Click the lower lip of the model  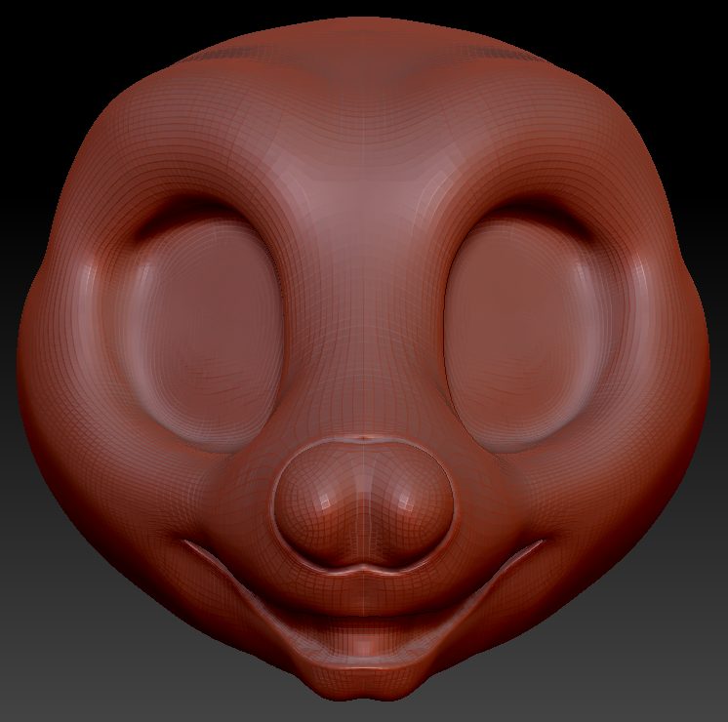point(364,646)
